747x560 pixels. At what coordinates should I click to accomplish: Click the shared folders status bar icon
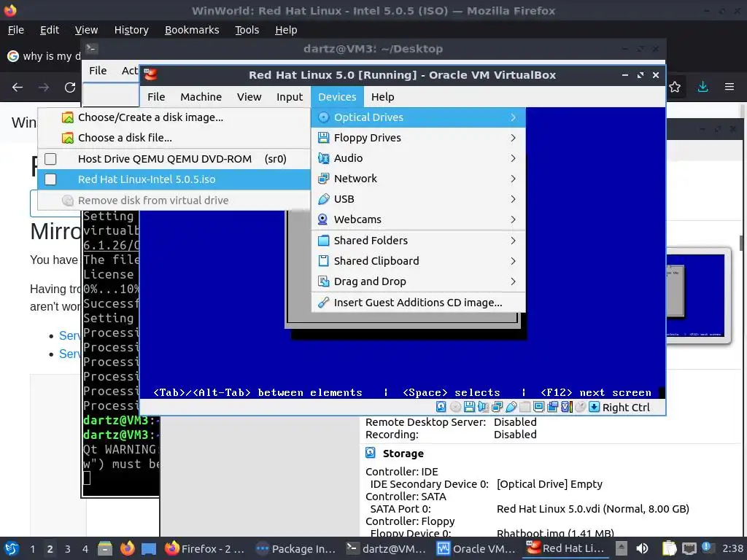[525, 407]
